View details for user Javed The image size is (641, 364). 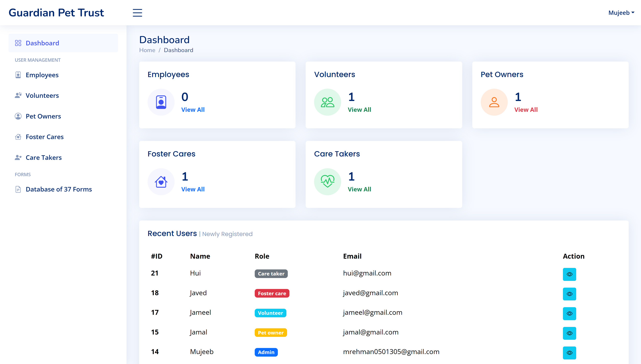[x=569, y=294]
